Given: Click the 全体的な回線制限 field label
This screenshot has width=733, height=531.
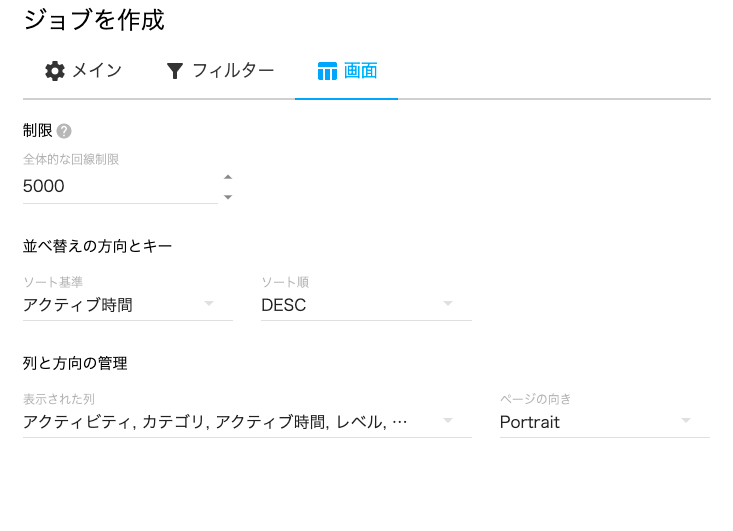Looking at the screenshot, I should (71, 159).
